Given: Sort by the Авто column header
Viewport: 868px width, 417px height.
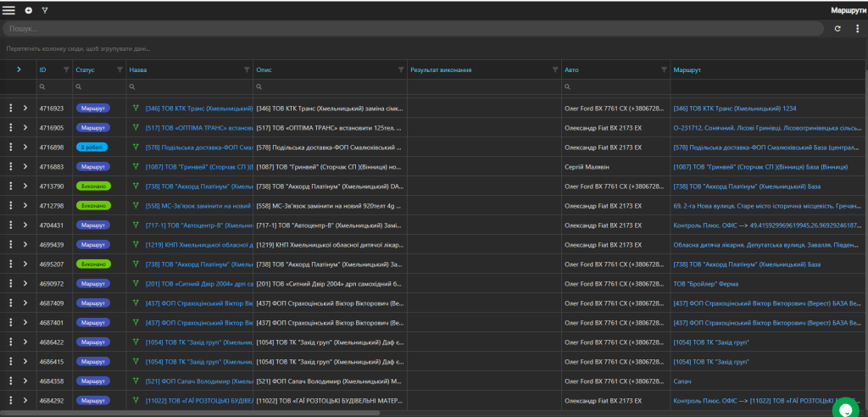Looking at the screenshot, I should tap(572, 69).
